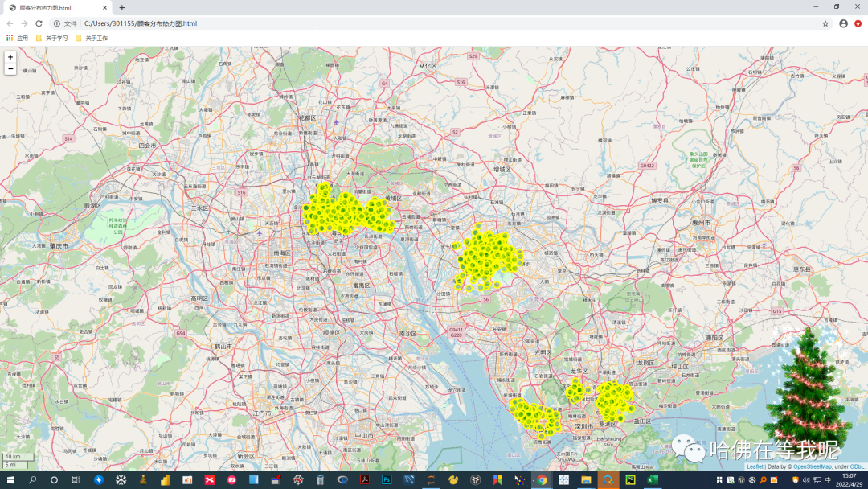Open the OpenStreetMap attribution link
868x489 pixels.
pyautogui.click(x=812, y=466)
